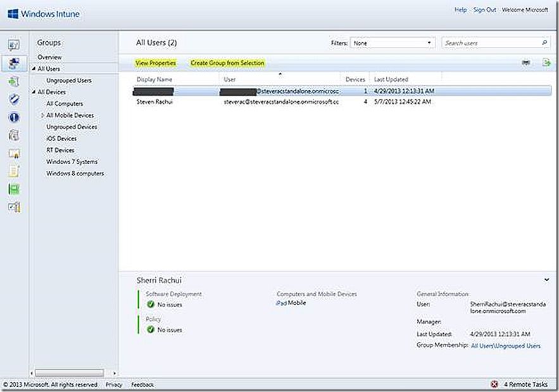Select the Steven Rachui display name
Image resolution: width=559 pixels, height=392 pixels.
pos(154,102)
